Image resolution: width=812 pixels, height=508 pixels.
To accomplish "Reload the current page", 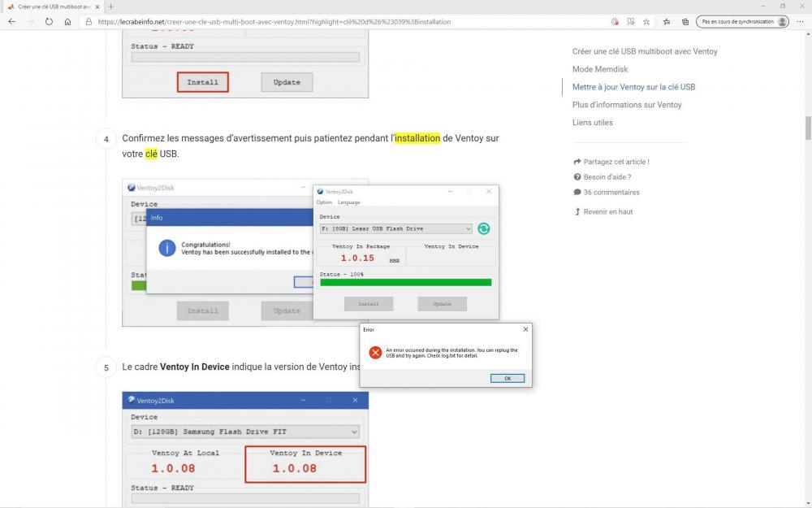I will (x=49, y=22).
